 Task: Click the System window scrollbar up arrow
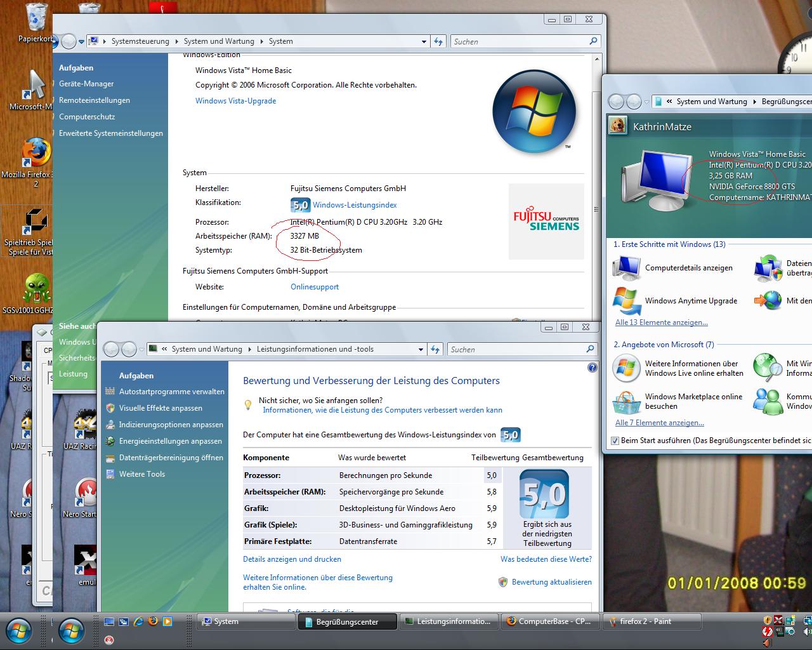[x=596, y=58]
